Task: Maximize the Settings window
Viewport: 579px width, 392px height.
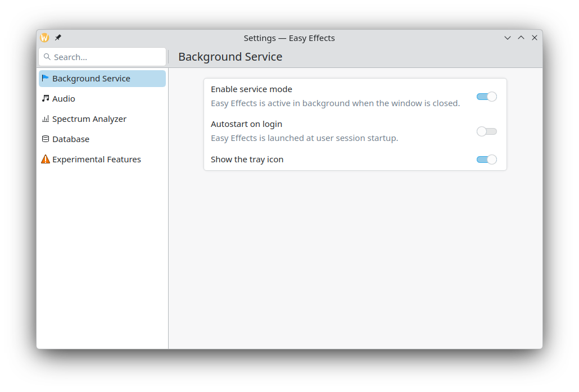Action: tap(521, 38)
